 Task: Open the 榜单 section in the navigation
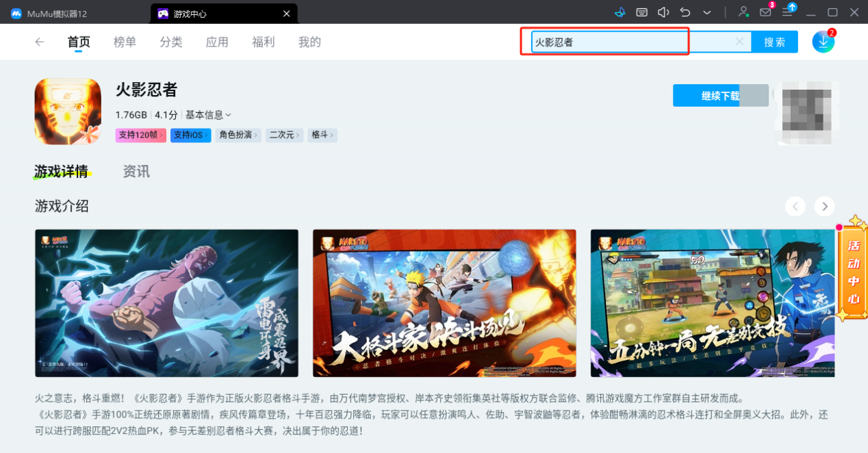coord(125,42)
